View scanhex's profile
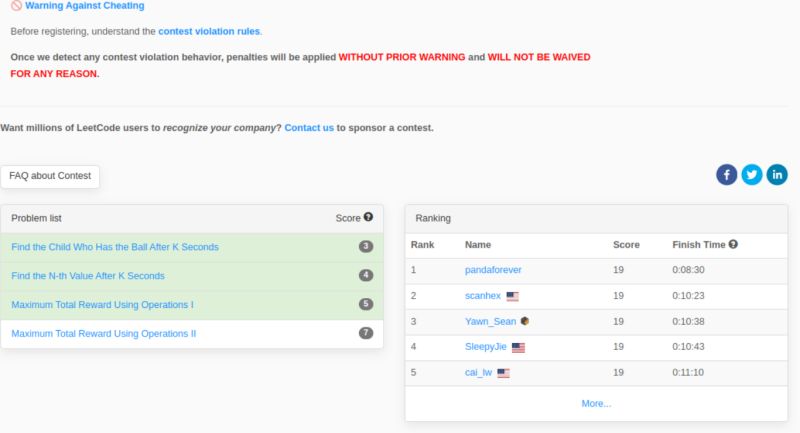This screenshot has width=800, height=433. click(483, 295)
